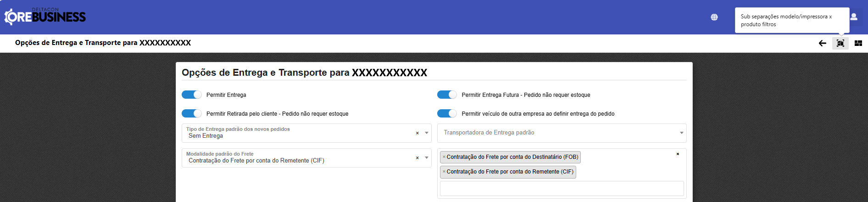
Task: Clear all selected freight modality tags
Action: coord(678,154)
